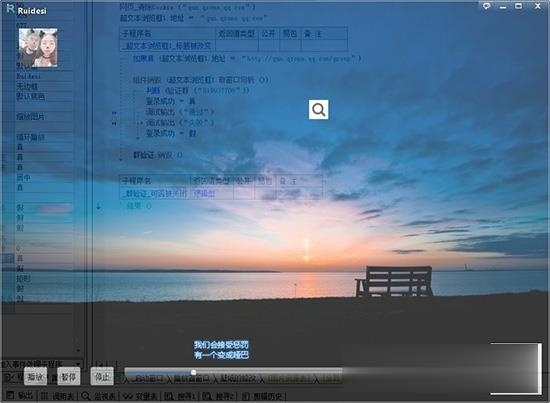Click the music progress slider handle
550x403 pixels.
(x=193, y=372)
